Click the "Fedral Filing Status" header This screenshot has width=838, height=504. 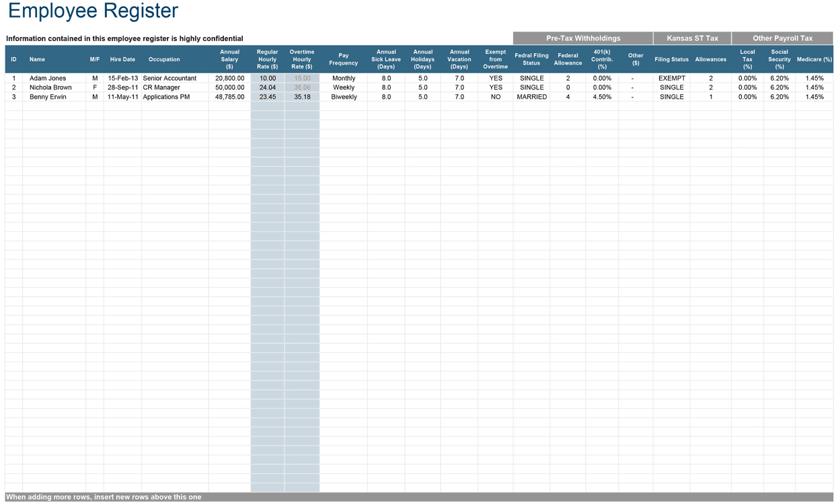(x=531, y=59)
